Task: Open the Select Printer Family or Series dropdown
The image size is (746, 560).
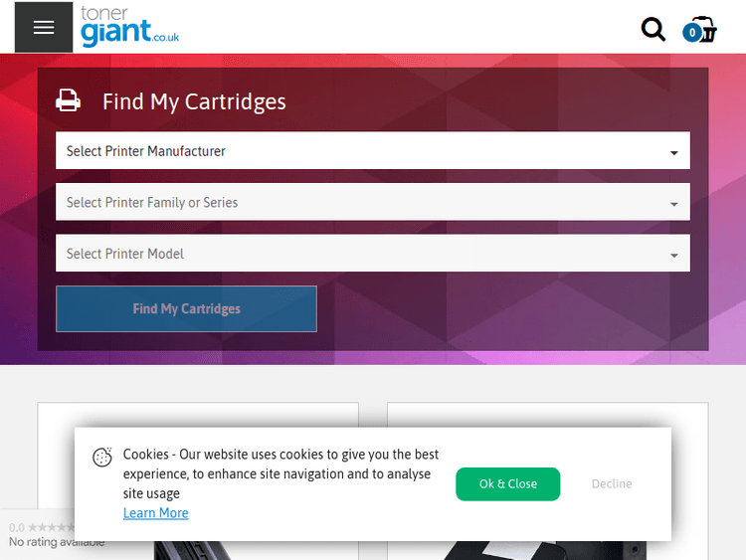Action: [x=372, y=203]
